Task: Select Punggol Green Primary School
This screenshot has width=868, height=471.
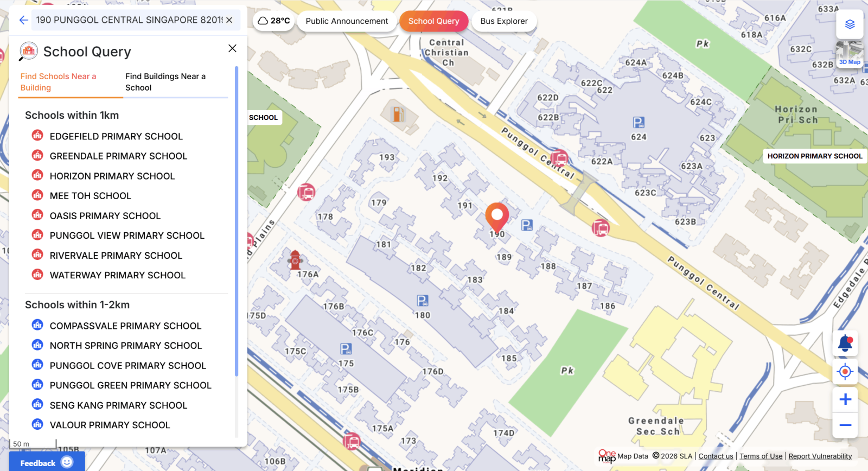Action: tap(131, 385)
